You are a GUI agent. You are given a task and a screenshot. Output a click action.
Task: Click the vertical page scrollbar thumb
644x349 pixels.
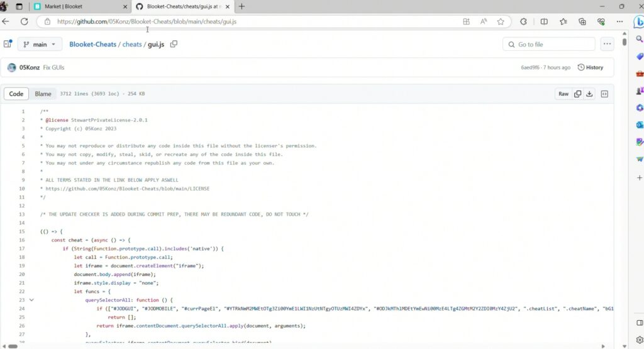pos(625,42)
